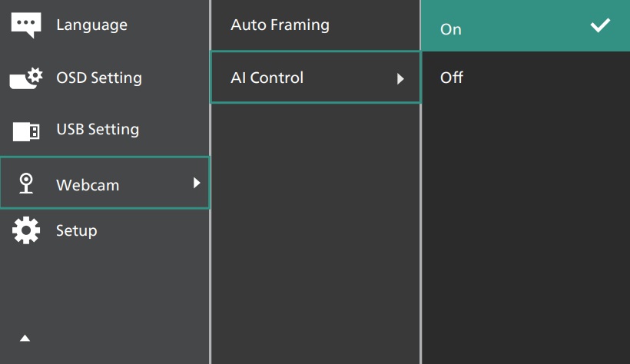The width and height of the screenshot is (630, 364).
Task: Turn AI Control On
Action: click(x=451, y=29)
